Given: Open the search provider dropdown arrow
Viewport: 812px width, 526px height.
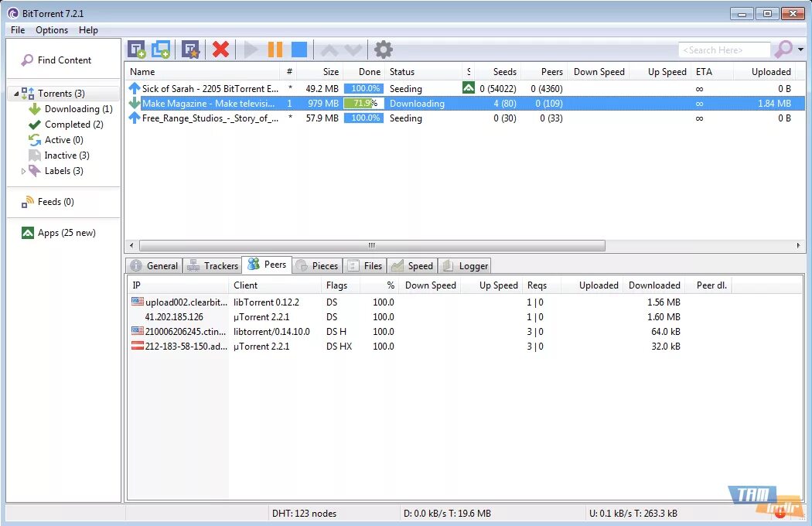Looking at the screenshot, I should (800, 50).
